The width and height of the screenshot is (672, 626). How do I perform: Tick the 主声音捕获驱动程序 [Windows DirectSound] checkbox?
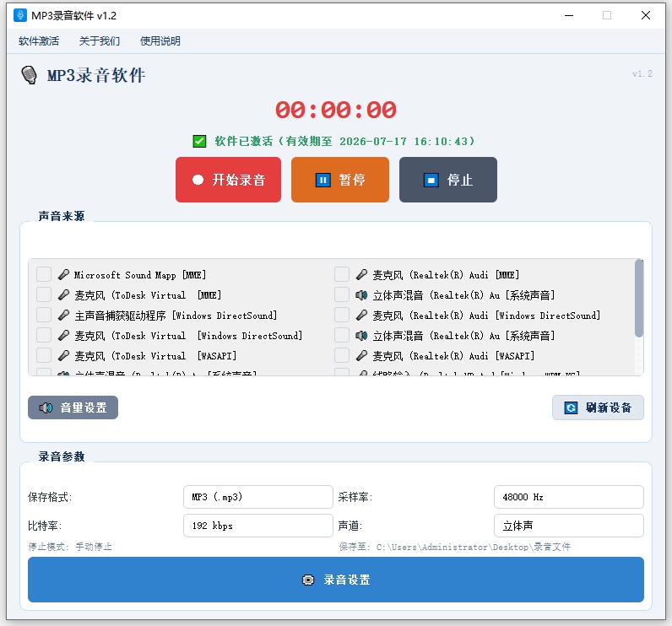[44, 316]
